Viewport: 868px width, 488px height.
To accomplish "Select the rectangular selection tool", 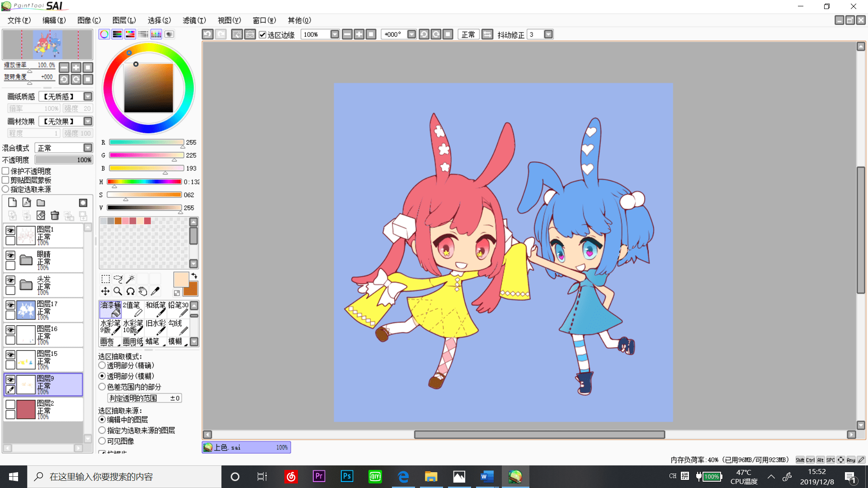I will pos(105,279).
